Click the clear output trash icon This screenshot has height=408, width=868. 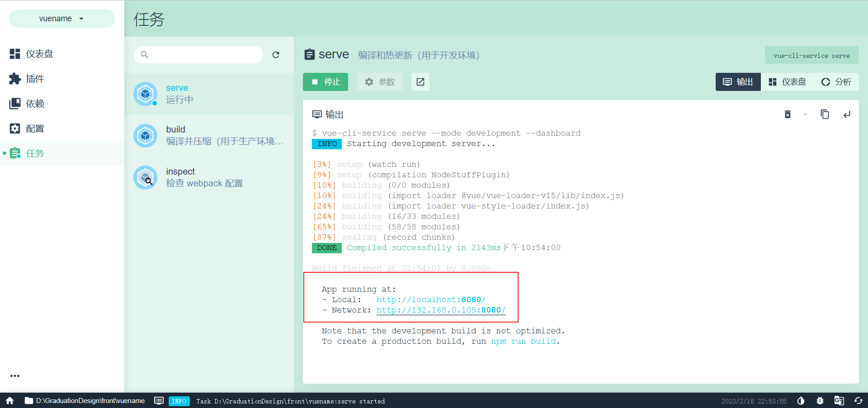(788, 114)
